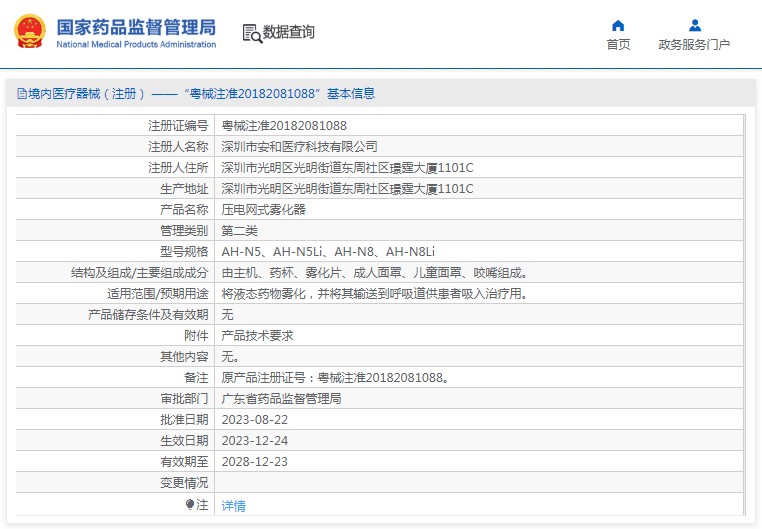
Task: Click the 生效日期 label
Action: [184, 441]
